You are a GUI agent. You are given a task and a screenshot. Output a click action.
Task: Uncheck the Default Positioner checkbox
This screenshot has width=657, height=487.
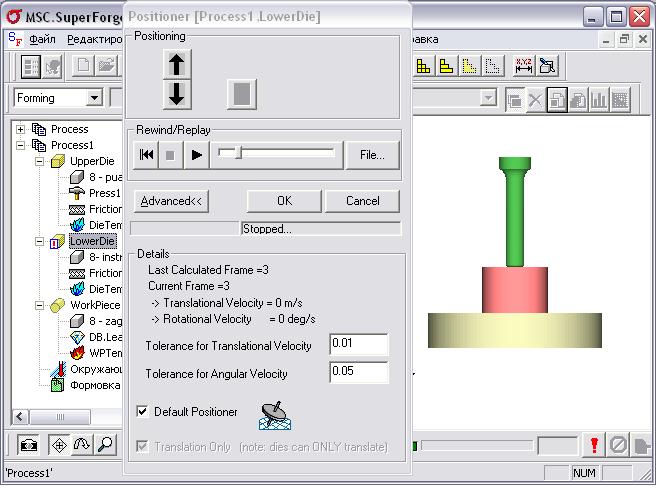142,411
